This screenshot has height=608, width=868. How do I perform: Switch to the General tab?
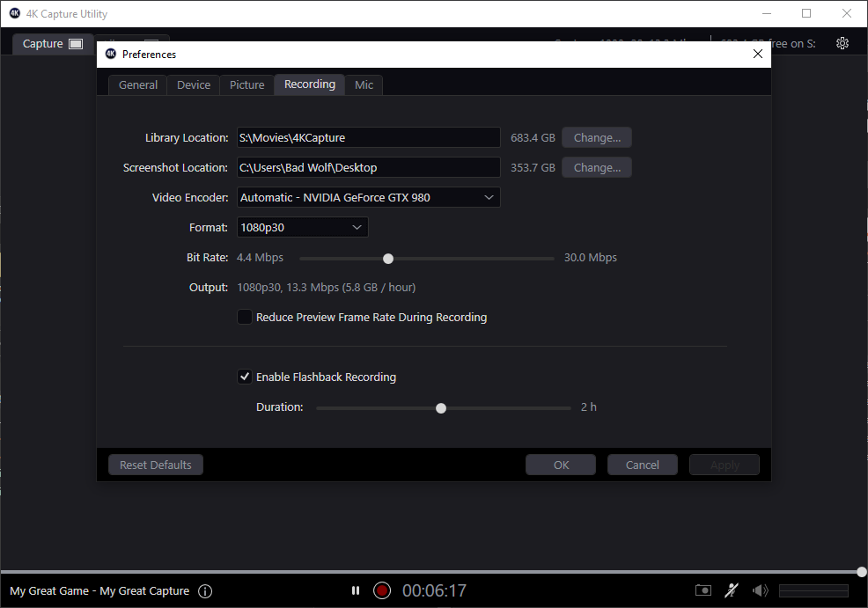tap(138, 84)
